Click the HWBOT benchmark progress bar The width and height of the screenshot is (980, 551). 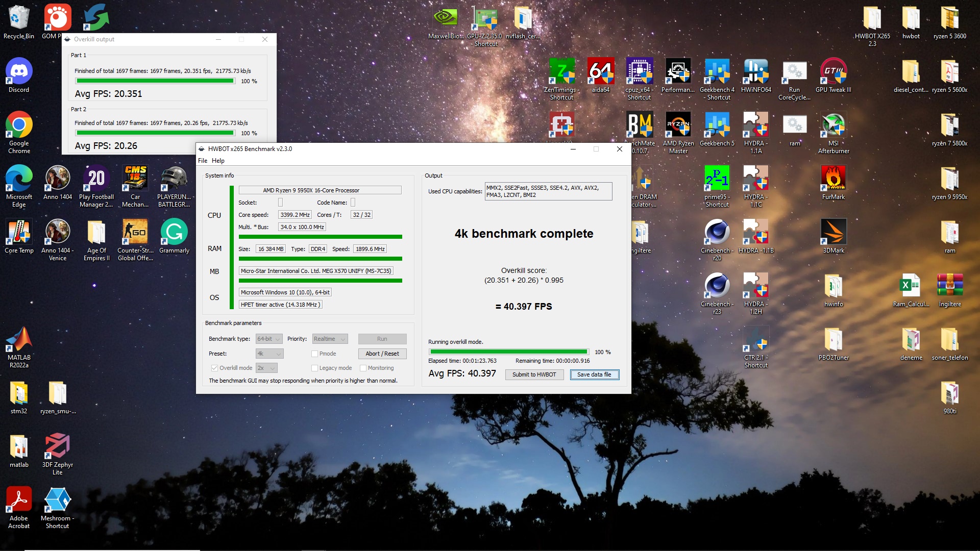[x=508, y=352]
